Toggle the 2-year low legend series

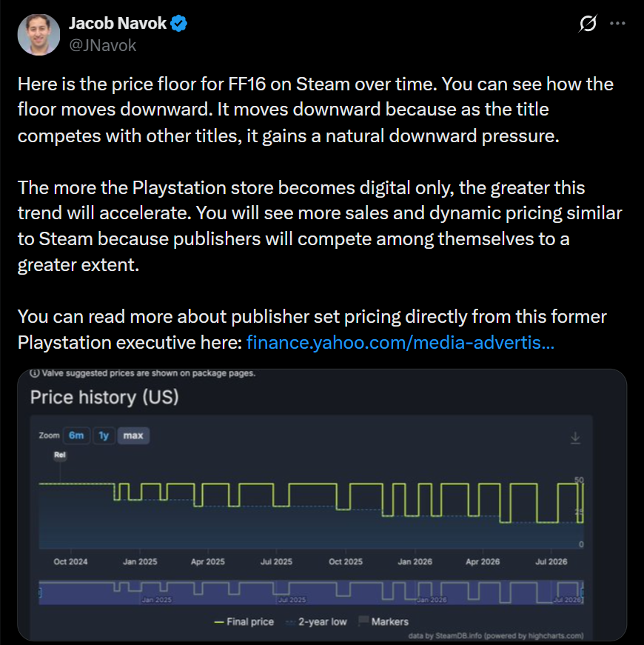coord(316,621)
